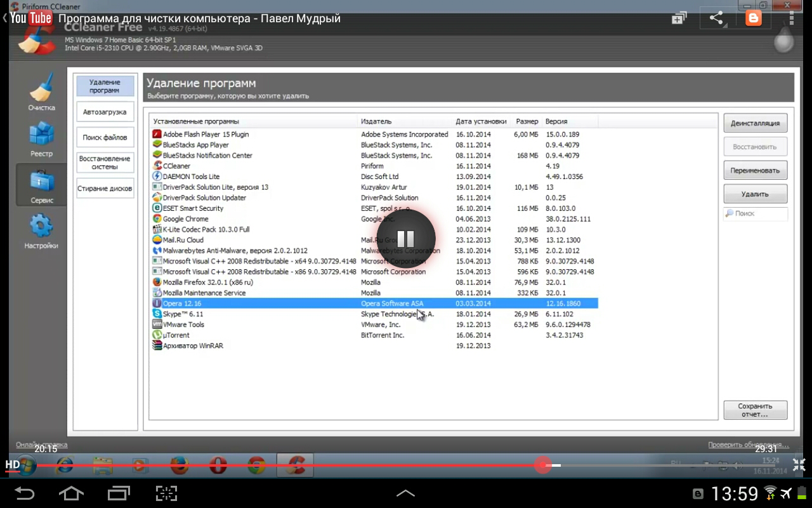Click the Восстановить button

click(755, 147)
